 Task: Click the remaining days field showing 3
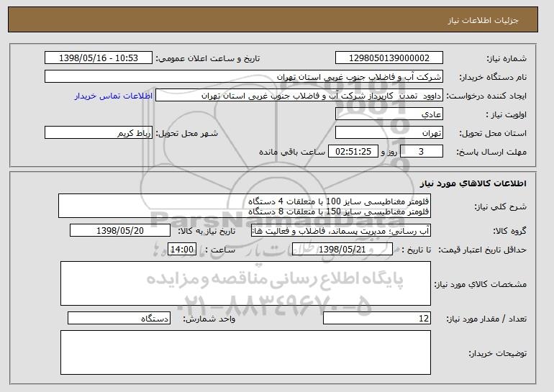tap(421, 152)
